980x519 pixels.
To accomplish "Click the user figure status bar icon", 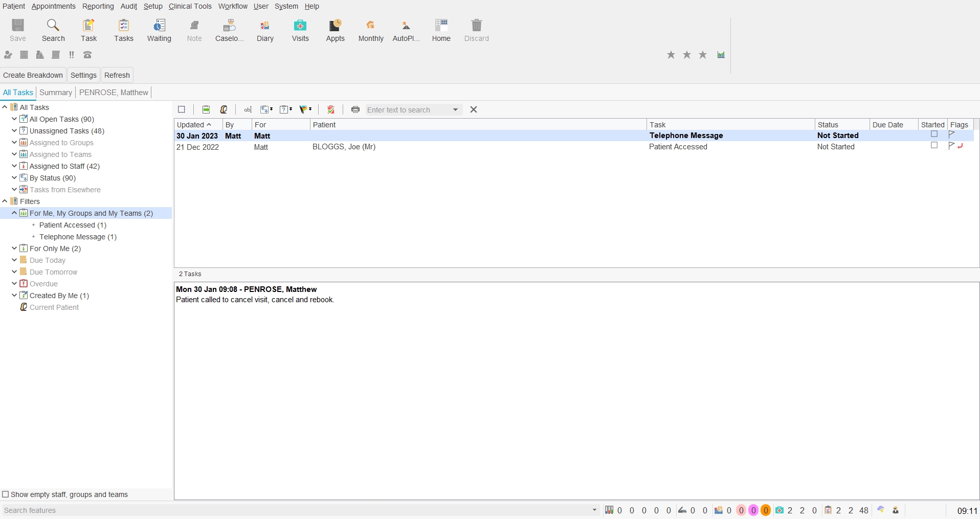I will [896, 510].
